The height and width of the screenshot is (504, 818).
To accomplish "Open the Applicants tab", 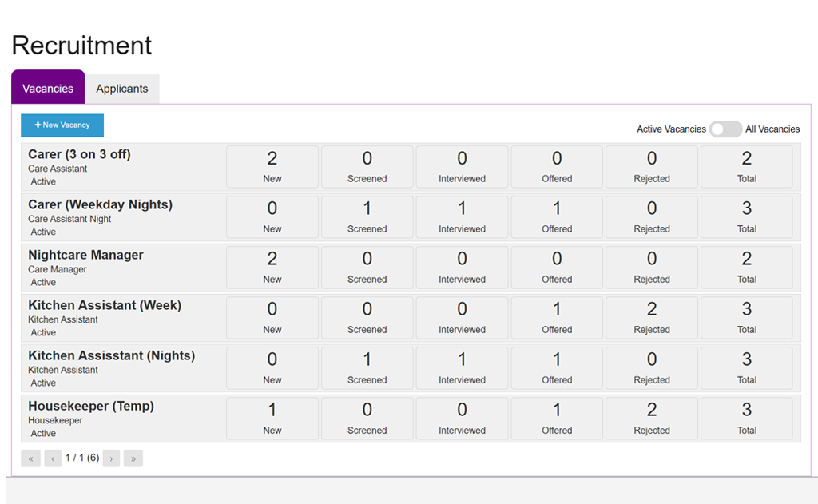I will coord(122,89).
